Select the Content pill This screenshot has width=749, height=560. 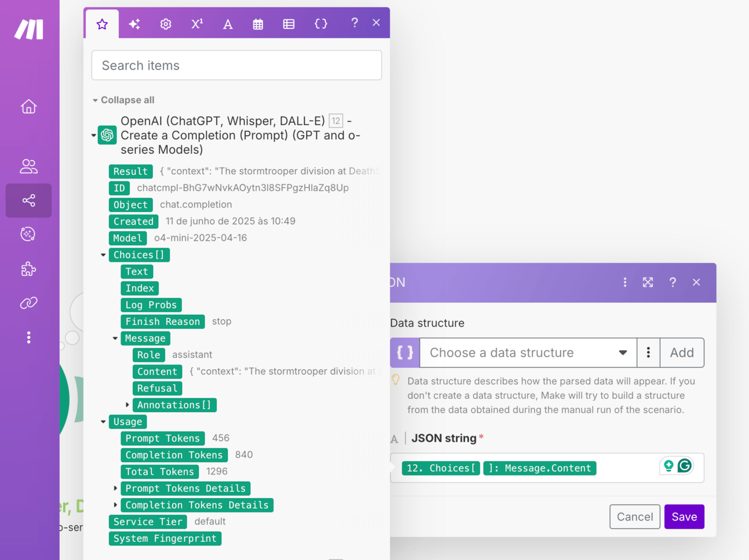click(157, 372)
